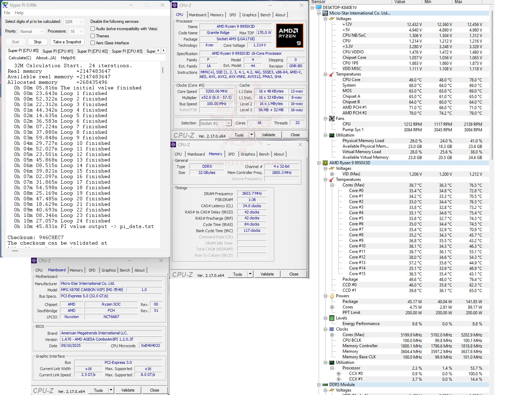Toggle the Aero Glass Interface checkbox

[92, 43]
